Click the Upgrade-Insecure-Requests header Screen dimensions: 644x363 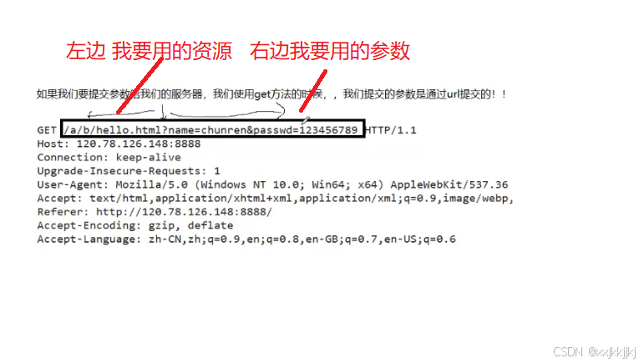click(129, 171)
